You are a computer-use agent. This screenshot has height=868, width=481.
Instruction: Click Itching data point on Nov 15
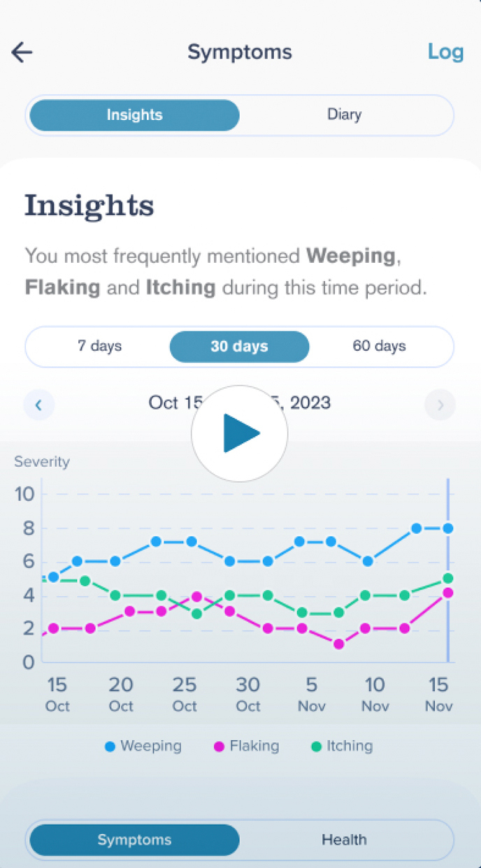[447, 579]
